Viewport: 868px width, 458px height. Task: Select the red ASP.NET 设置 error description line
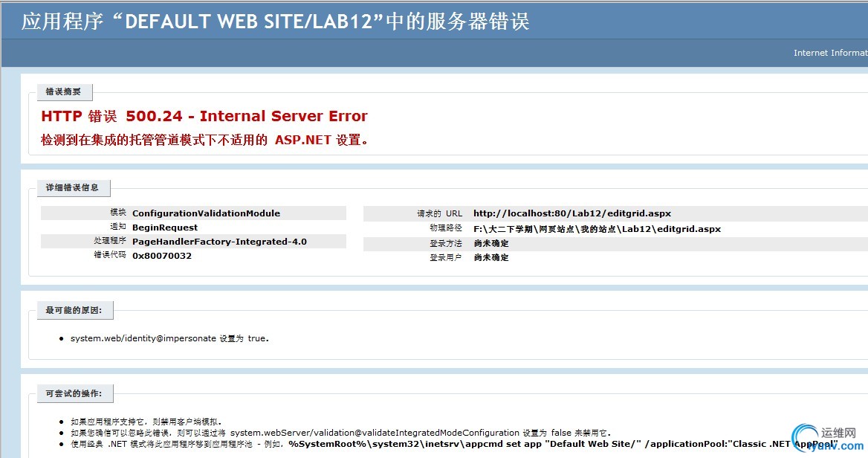pos(204,140)
